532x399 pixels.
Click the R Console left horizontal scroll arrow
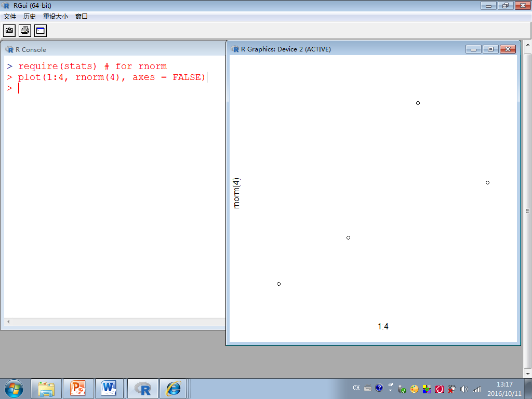click(x=8, y=322)
